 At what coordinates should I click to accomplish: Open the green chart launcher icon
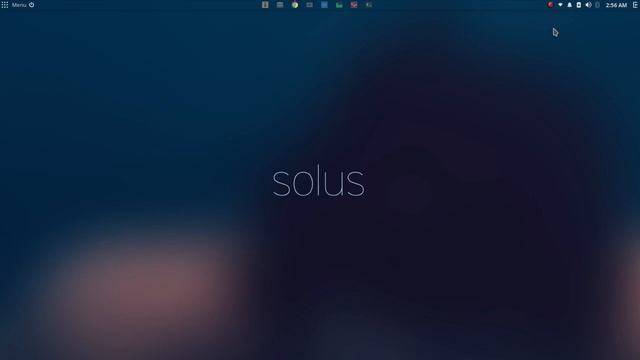coord(339,5)
